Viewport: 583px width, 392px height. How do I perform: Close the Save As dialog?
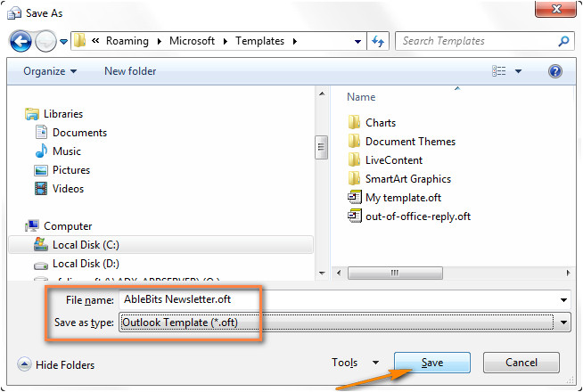tap(556, 9)
